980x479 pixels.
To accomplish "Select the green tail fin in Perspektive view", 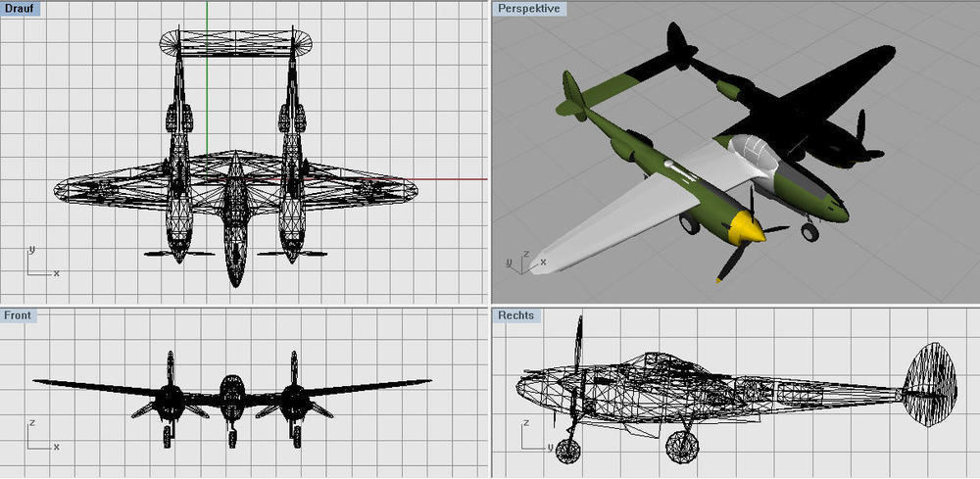I will (x=573, y=93).
